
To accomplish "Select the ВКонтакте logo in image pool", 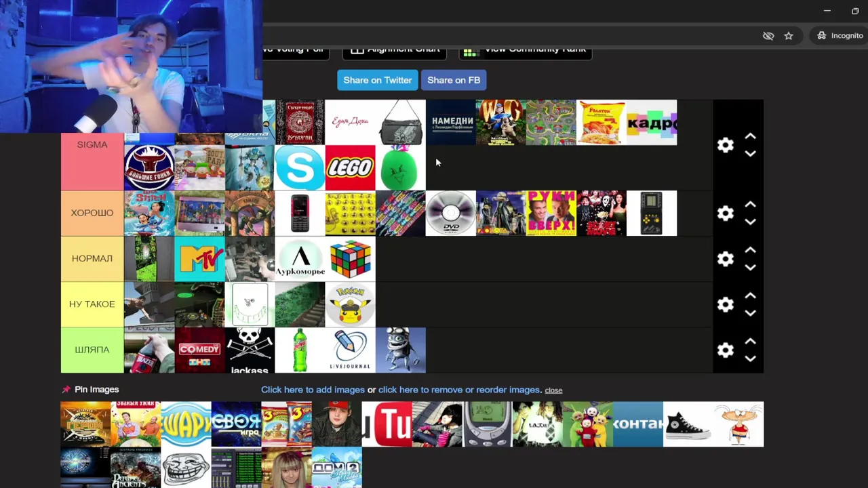I will click(637, 424).
